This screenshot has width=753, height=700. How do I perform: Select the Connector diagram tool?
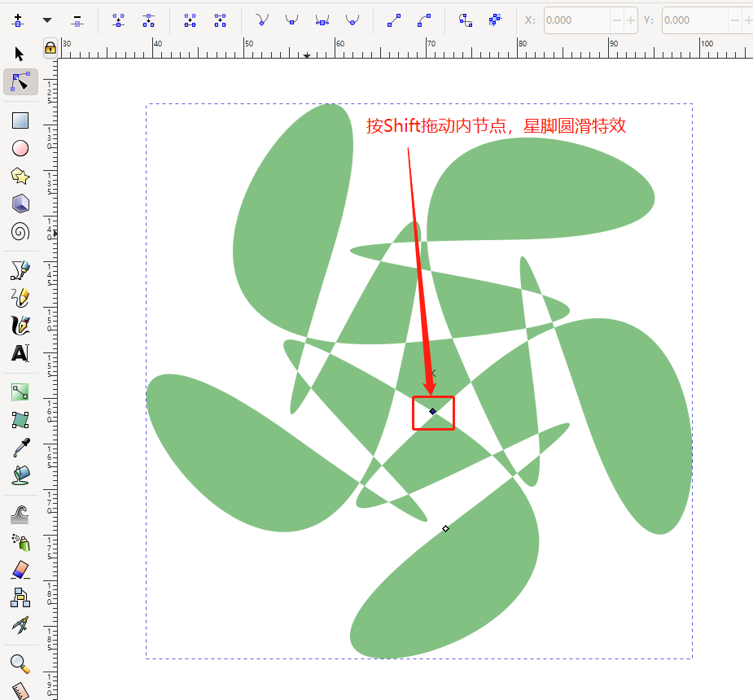(x=20, y=597)
